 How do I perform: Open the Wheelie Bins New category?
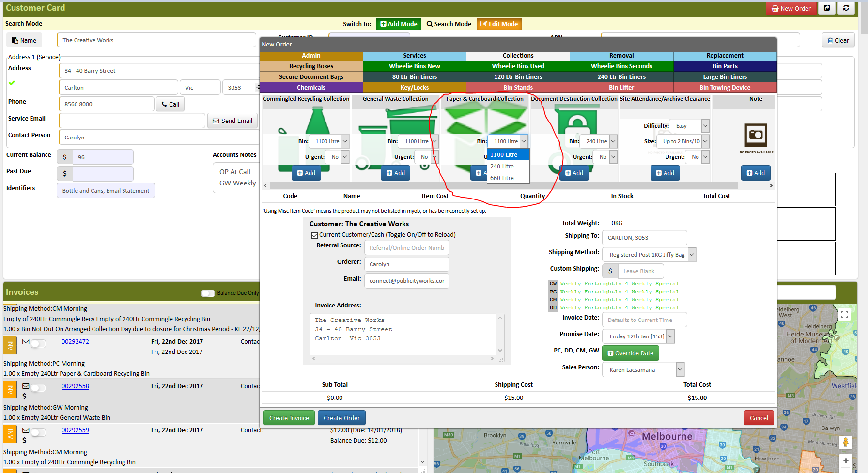(x=414, y=66)
